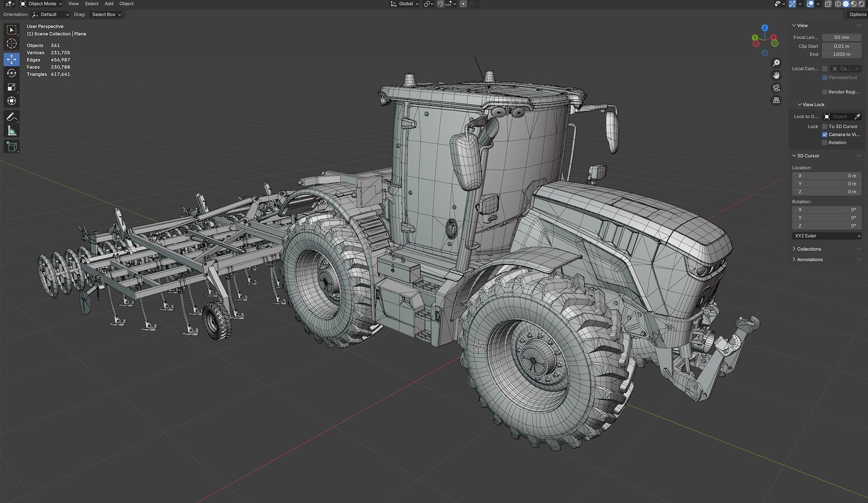868x503 pixels.
Task: Toggle viewport gizmos display
Action: [792, 4]
